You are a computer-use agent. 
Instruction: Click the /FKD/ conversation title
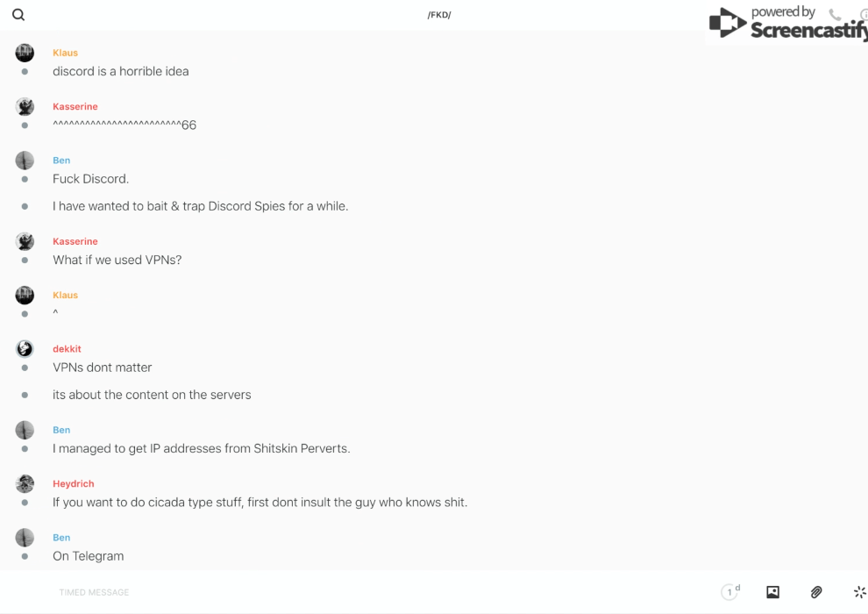coord(439,15)
